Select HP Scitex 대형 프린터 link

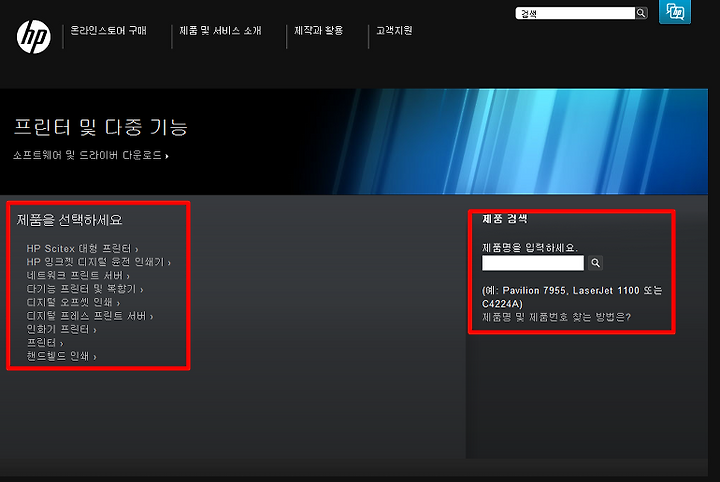82,249
